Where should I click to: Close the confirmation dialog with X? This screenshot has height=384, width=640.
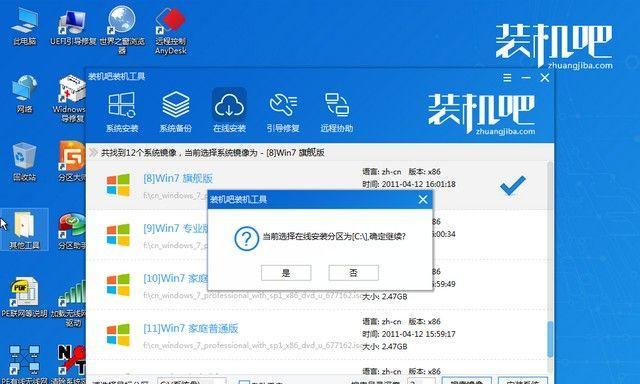coord(423,200)
